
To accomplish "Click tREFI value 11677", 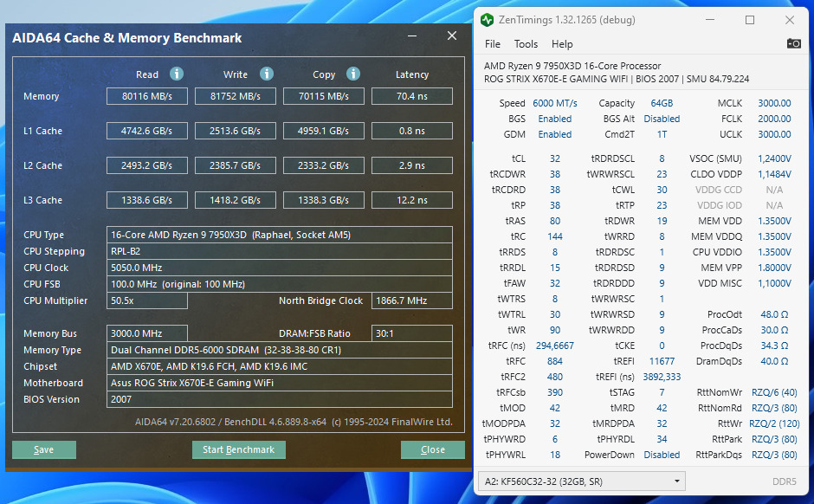I will [x=662, y=361].
